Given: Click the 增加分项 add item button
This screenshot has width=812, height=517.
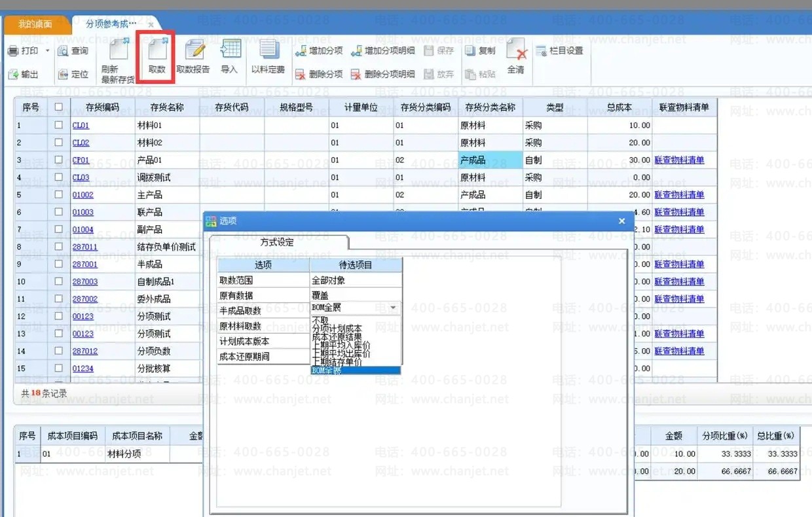Looking at the screenshot, I should 319,51.
